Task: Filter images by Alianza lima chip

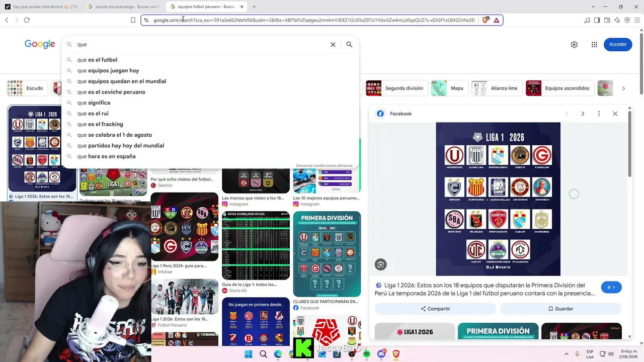Action: pyautogui.click(x=496, y=88)
